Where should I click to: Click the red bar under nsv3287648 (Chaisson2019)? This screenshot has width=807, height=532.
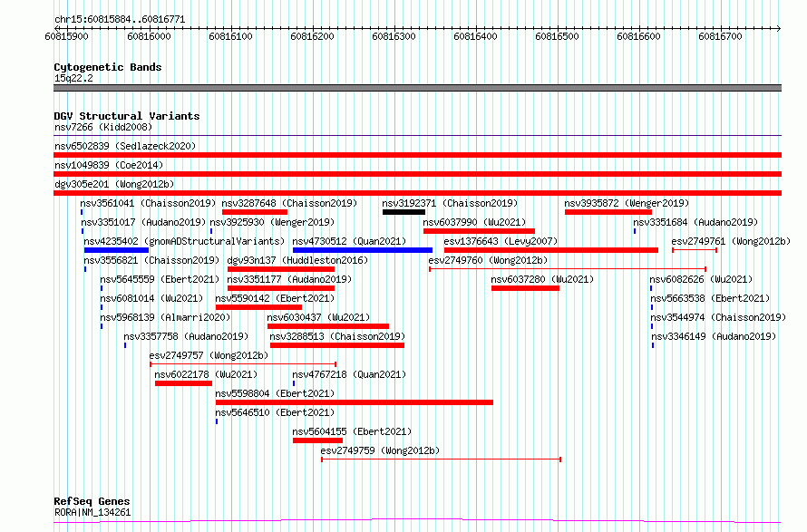pos(255,212)
